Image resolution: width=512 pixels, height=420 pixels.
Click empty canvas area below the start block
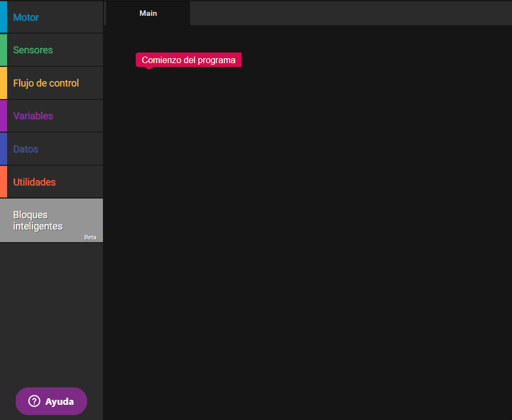tap(305, 228)
